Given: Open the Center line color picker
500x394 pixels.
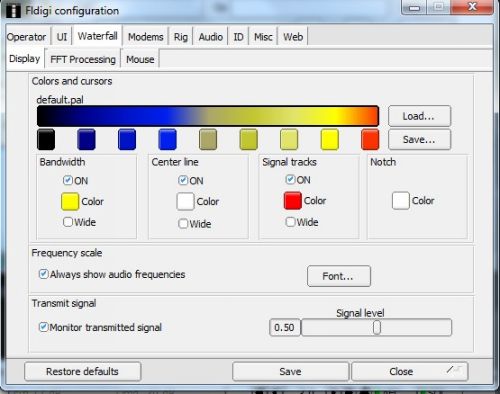Looking at the screenshot, I should (x=185, y=201).
